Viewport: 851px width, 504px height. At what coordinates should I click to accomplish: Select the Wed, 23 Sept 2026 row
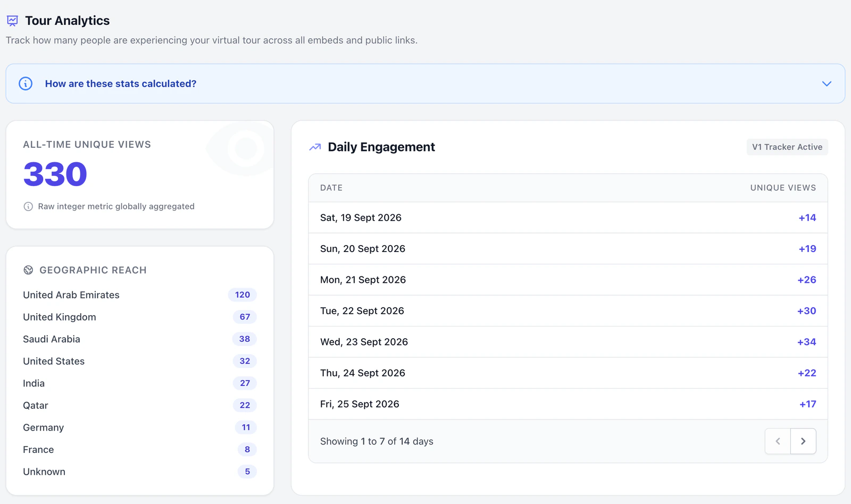(x=568, y=342)
